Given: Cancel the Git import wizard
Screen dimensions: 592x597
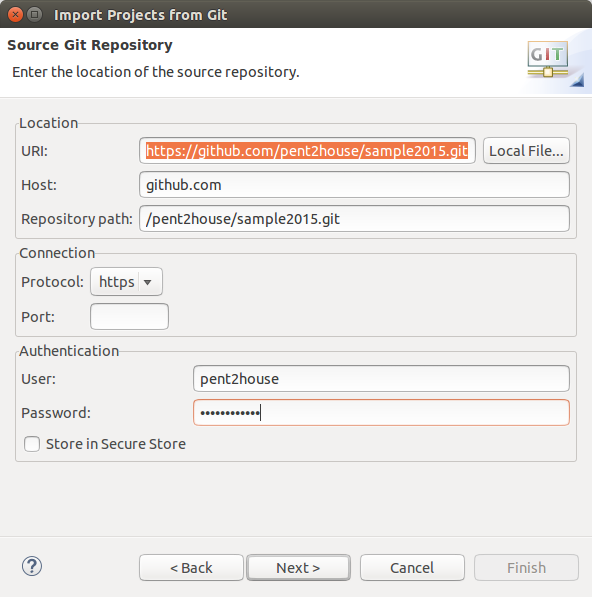Looking at the screenshot, I should click(x=412, y=568).
